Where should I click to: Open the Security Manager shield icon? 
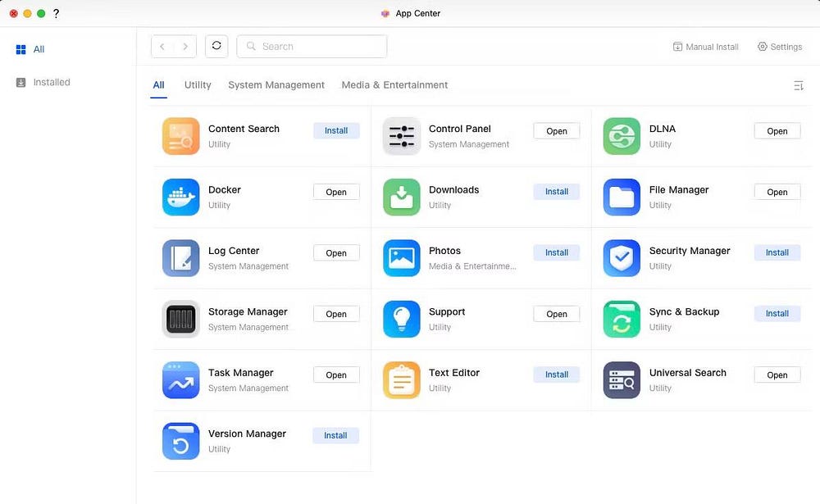coord(622,258)
